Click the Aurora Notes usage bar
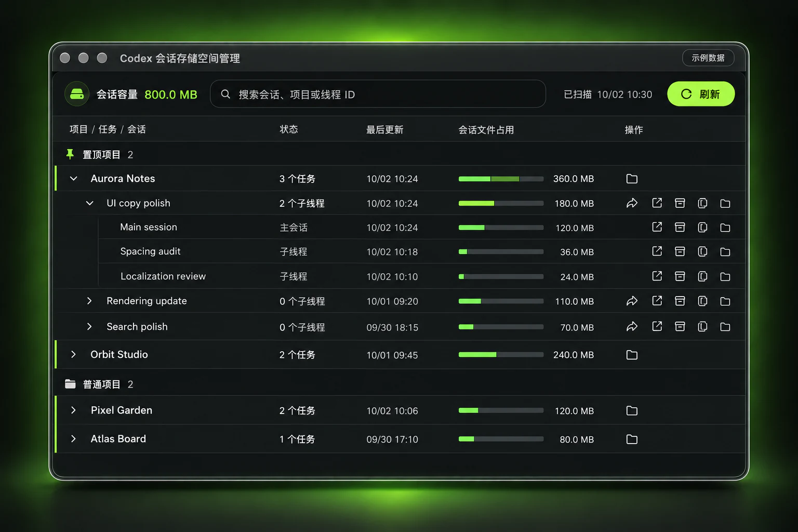 click(x=501, y=179)
